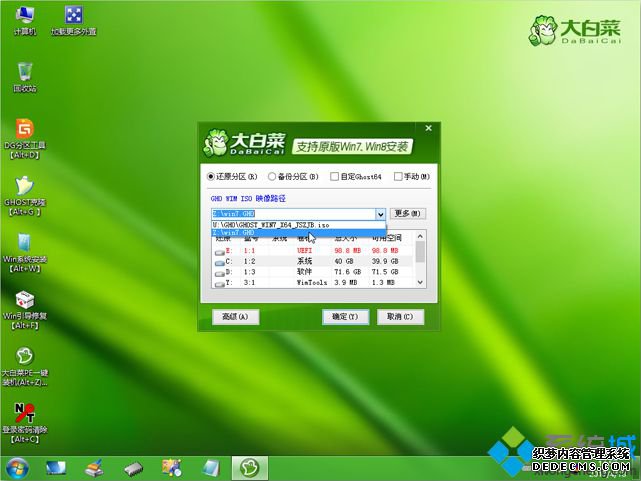Image resolution: width=641 pixels, height=481 pixels.
Task: Open the 计算机 desktop icon
Action: 25,20
